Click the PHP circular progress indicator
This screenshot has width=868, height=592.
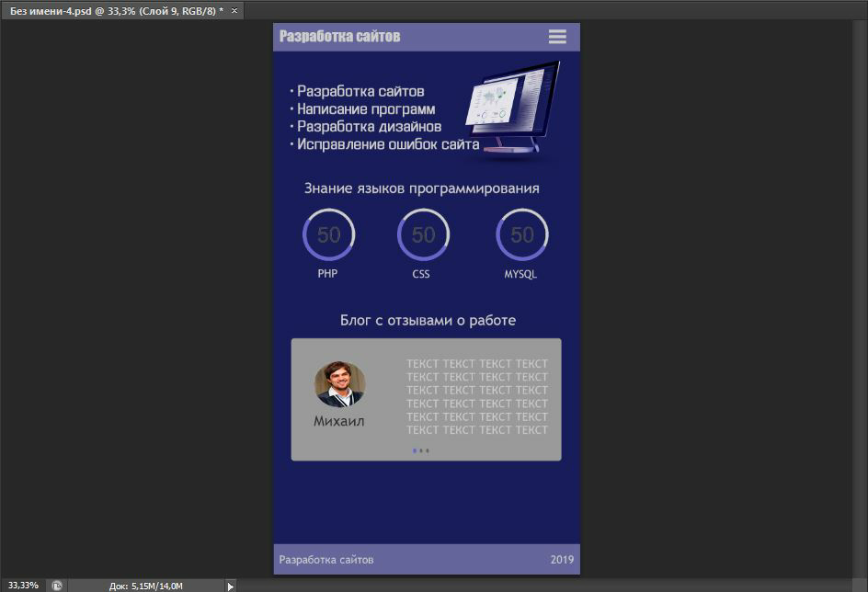(328, 235)
